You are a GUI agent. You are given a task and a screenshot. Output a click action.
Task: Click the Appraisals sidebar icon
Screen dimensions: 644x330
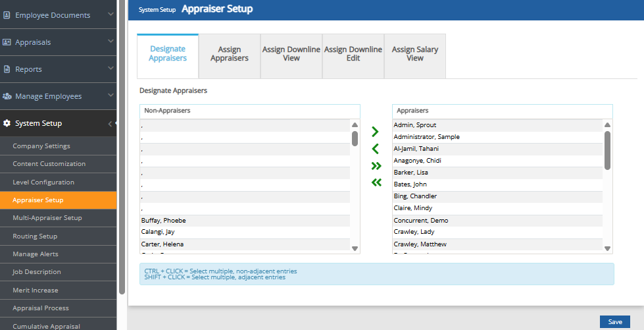tap(7, 42)
